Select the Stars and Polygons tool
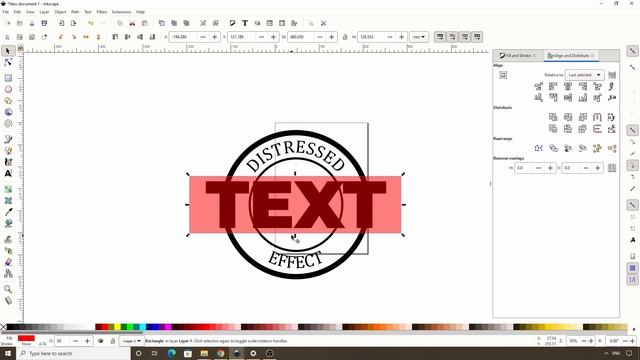The height and width of the screenshot is (360, 640). (8, 101)
